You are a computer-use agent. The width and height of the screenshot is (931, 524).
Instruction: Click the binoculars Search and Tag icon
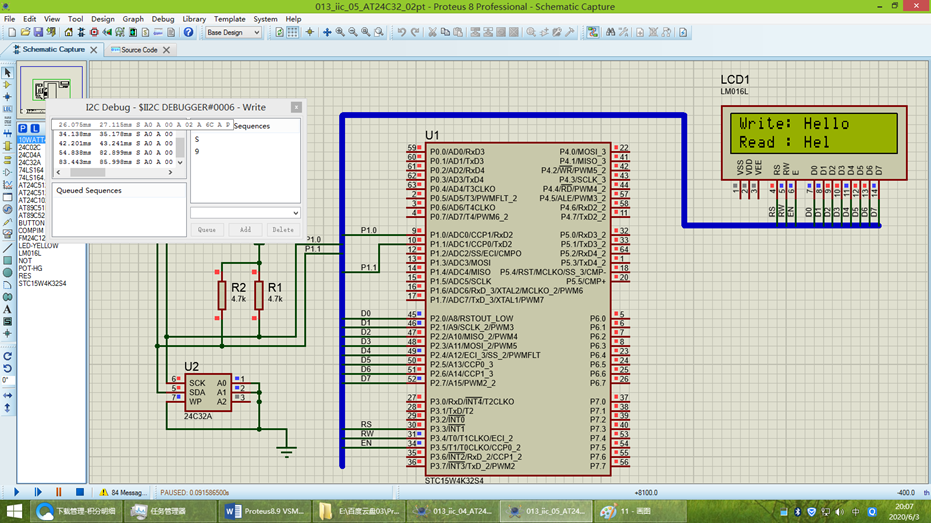tap(610, 33)
